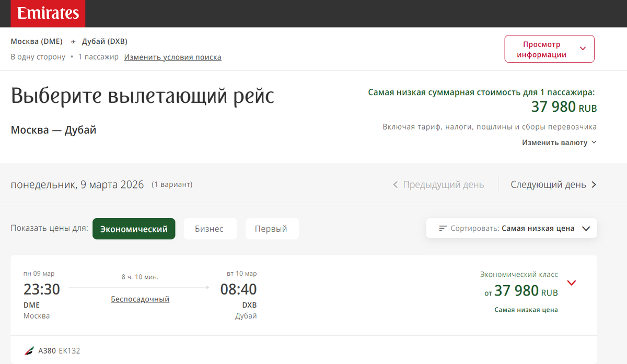Switch to the Первый fare class tab
Screen dimensions: 627x364
pyautogui.click(x=271, y=229)
